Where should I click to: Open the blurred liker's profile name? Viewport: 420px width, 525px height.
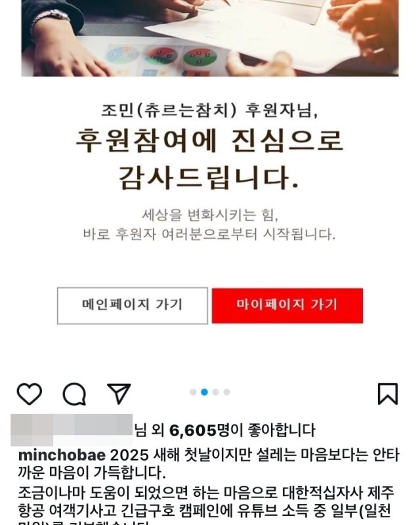pos(72,430)
